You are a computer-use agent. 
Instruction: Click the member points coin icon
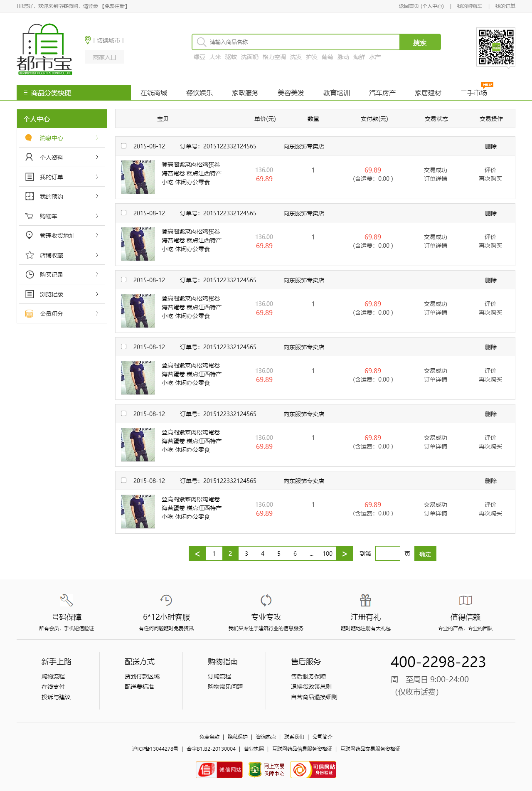tap(29, 313)
